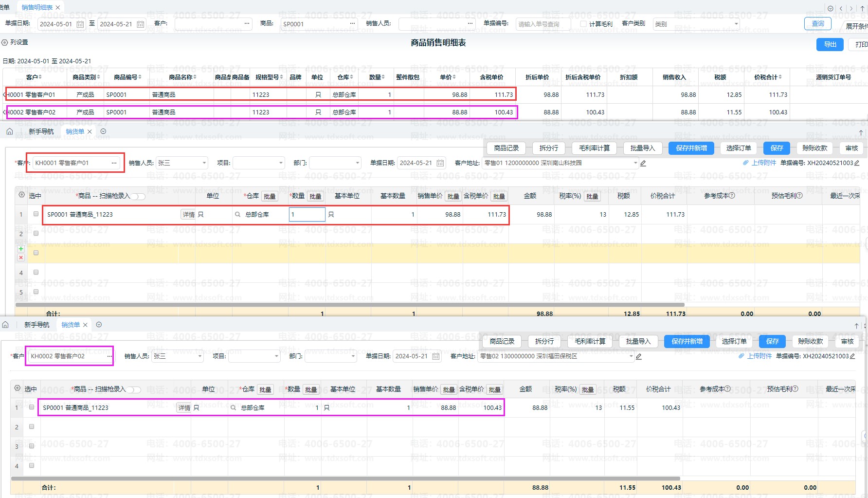868x498 pixels.
Task: Enable the 计算毛利 checkbox
Action: (583, 24)
